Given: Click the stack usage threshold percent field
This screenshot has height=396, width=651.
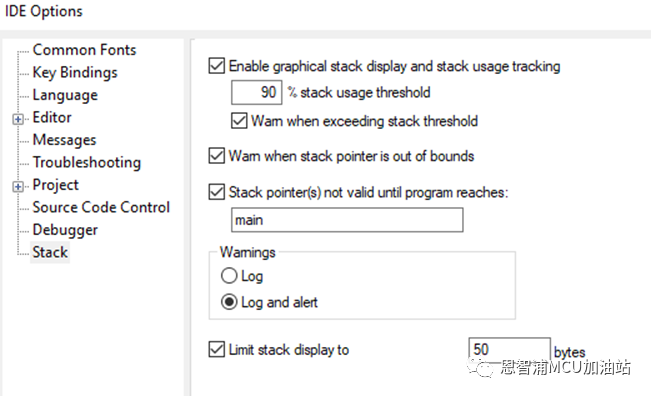Looking at the screenshot, I should [x=257, y=92].
